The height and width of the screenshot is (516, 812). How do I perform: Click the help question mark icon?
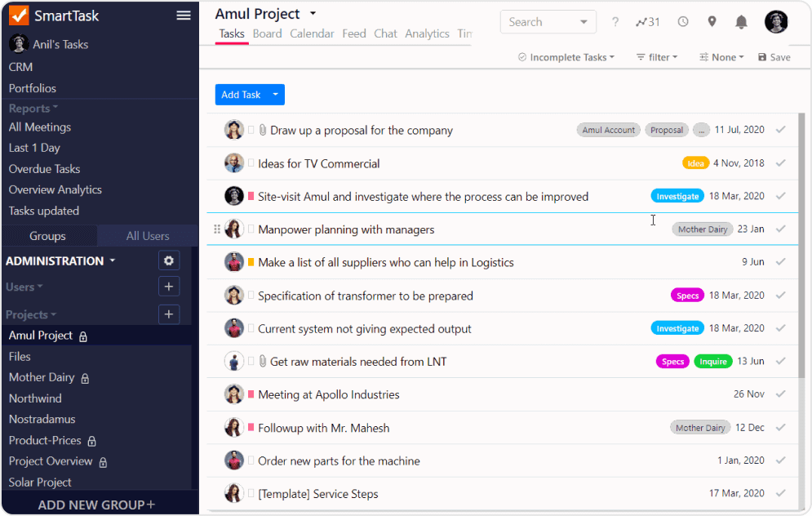point(615,22)
